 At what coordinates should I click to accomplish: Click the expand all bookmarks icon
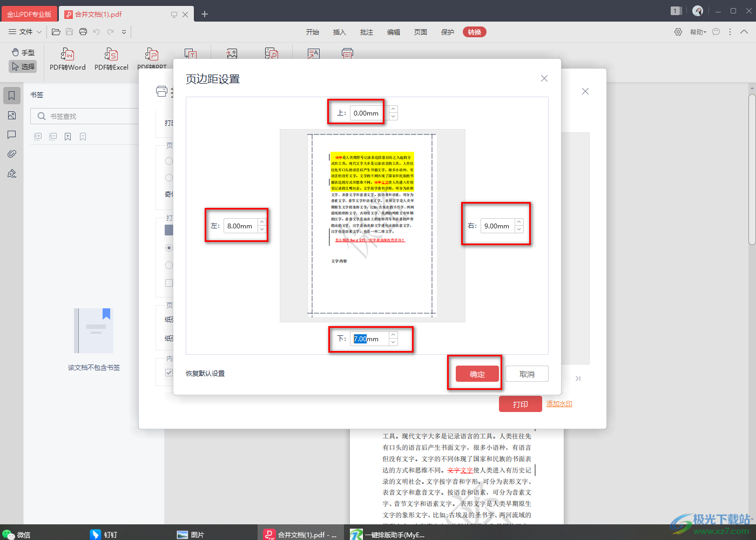[x=38, y=137]
